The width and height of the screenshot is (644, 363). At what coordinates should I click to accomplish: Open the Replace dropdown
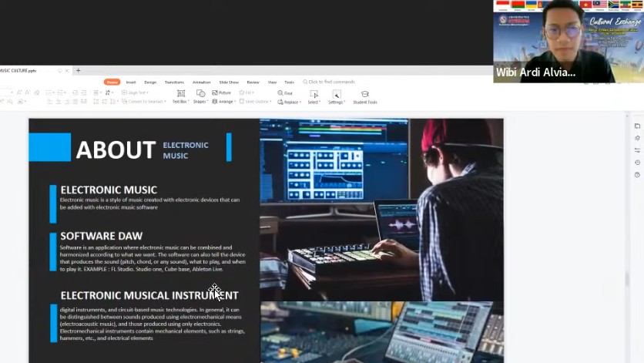[x=290, y=102]
